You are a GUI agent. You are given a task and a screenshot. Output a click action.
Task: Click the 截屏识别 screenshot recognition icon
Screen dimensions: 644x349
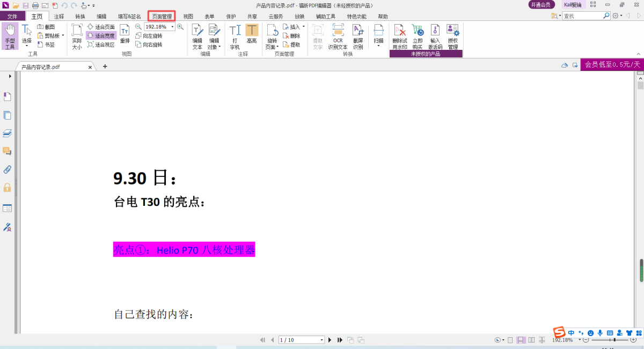tap(358, 36)
